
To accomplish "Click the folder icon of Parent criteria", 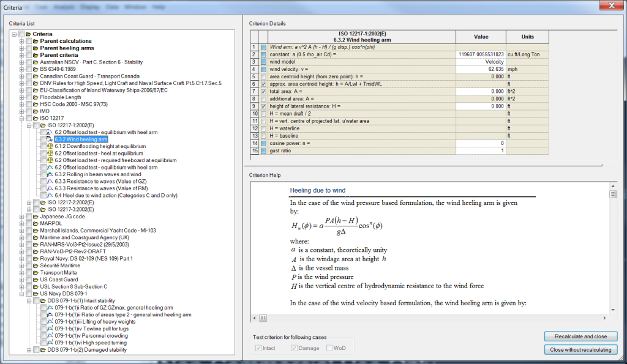I will pos(36,55).
